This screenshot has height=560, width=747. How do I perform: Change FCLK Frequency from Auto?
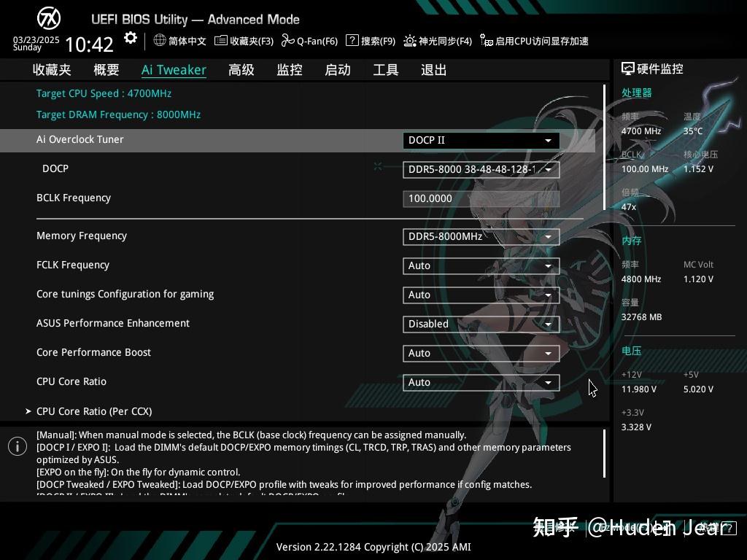coord(480,265)
